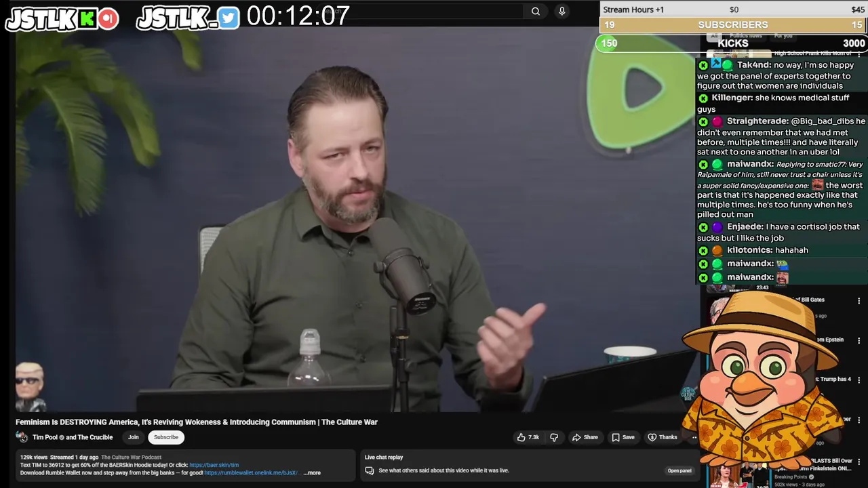Save the video to a playlist
868x488 pixels.
(623, 437)
